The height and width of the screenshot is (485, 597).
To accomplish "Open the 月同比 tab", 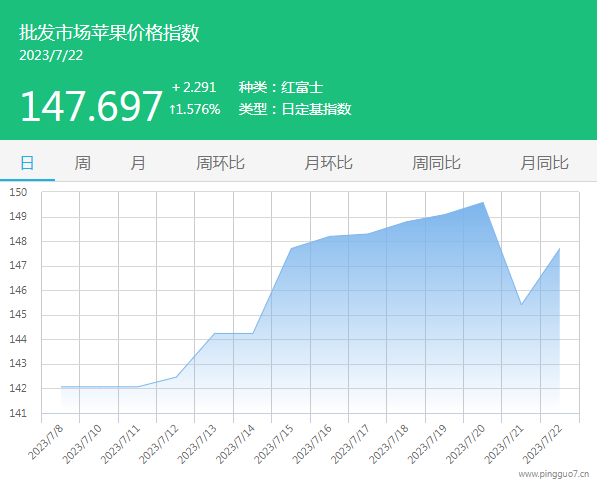I will [x=545, y=163].
